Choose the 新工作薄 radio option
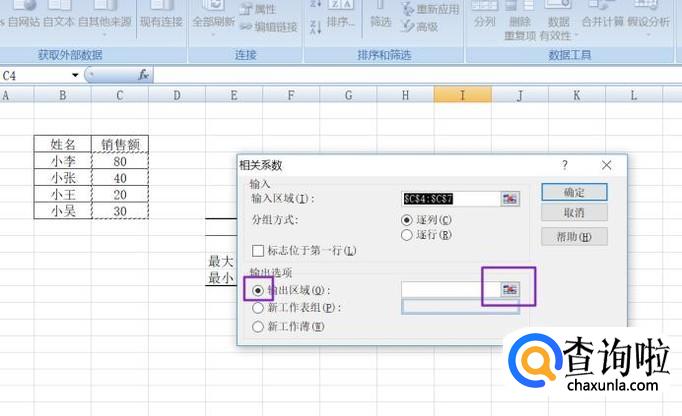 (259, 326)
